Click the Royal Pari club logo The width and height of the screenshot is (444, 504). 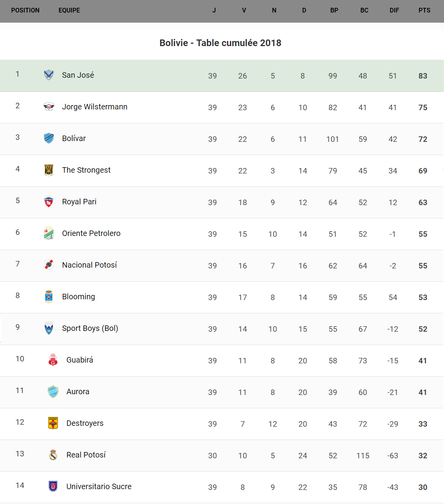click(x=49, y=201)
